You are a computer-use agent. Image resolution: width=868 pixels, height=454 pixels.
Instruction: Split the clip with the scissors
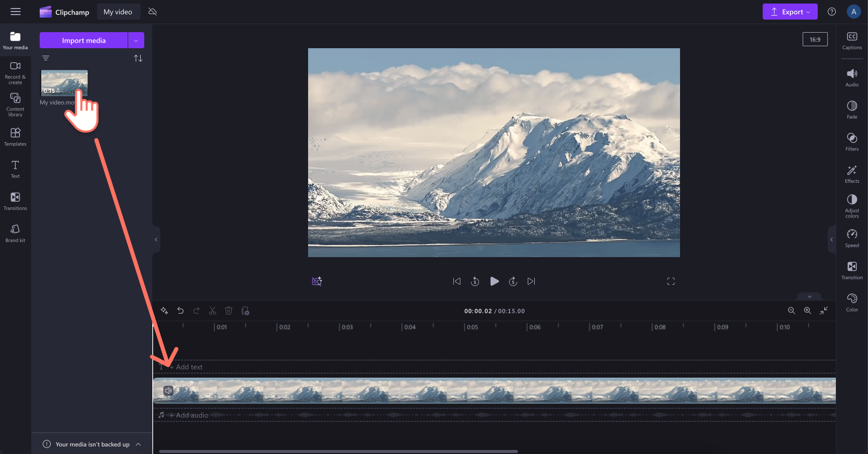(213, 311)
